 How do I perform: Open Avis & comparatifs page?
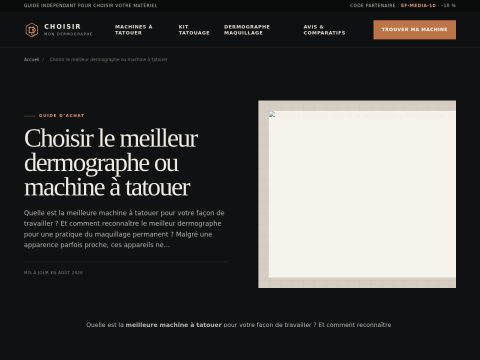[324, 30]
